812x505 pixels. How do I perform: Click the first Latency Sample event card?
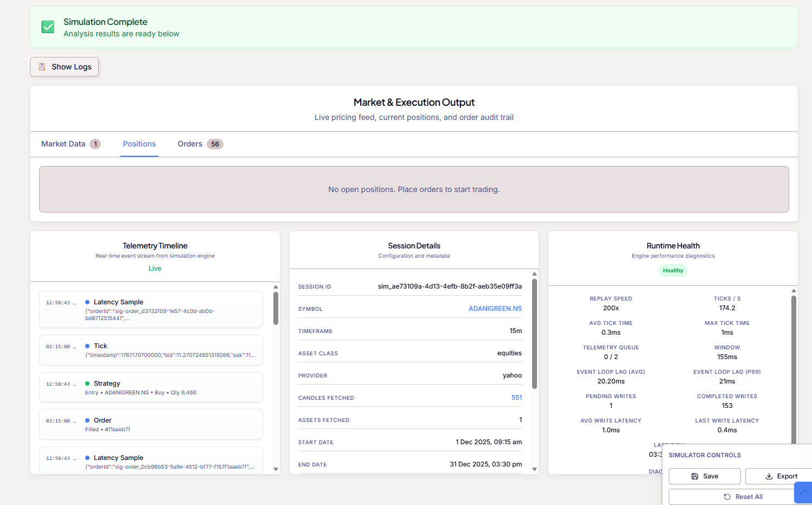click(x=151, y=310)
